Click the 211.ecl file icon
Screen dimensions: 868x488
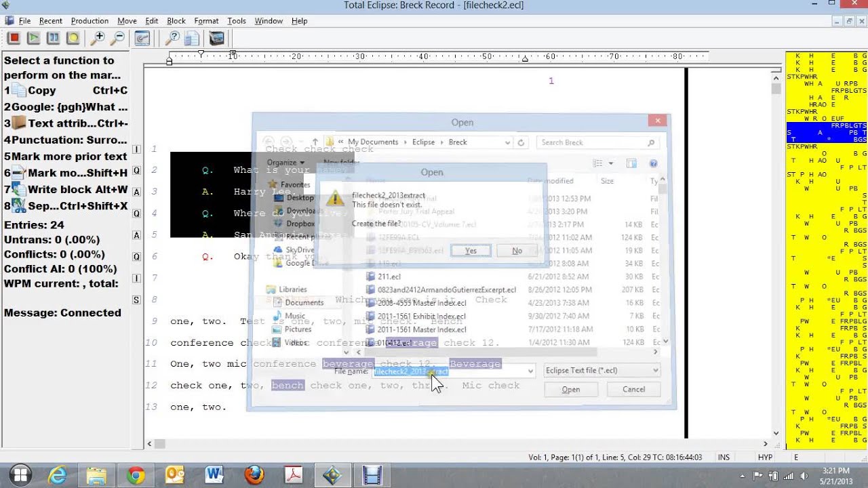tap(370, 277)
